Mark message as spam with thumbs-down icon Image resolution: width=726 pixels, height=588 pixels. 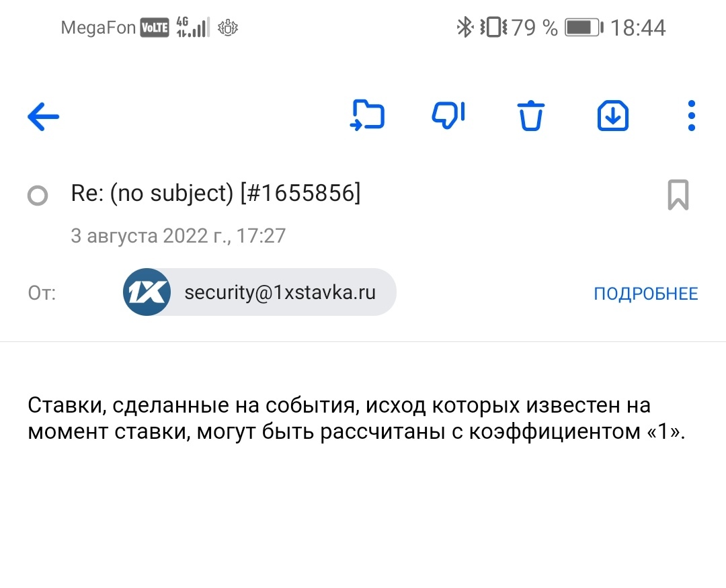tap(448, 115)
